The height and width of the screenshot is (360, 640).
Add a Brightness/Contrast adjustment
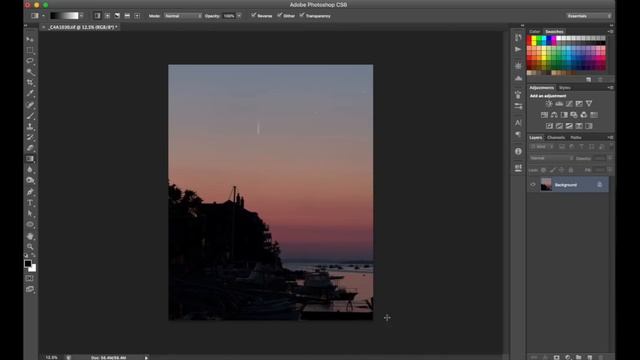tap(549, 104)
